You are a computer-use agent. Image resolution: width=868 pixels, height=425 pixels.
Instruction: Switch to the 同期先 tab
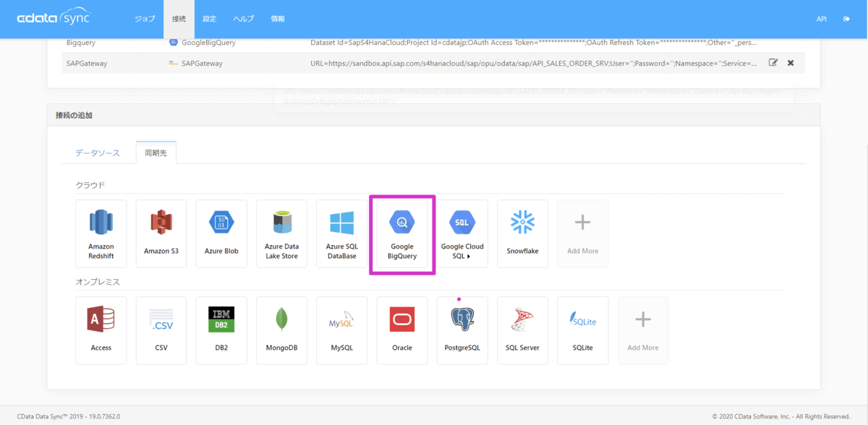[156, 153]
